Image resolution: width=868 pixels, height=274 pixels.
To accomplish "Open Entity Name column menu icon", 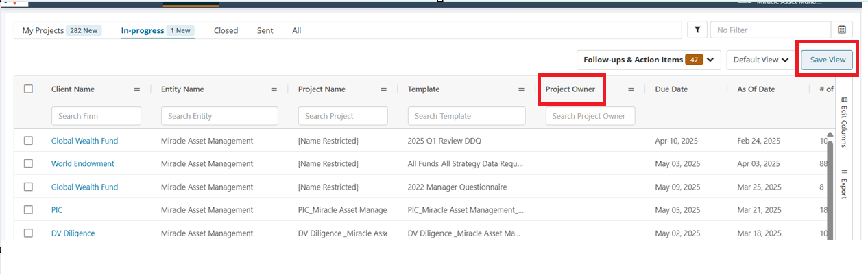I will [274, 89].
